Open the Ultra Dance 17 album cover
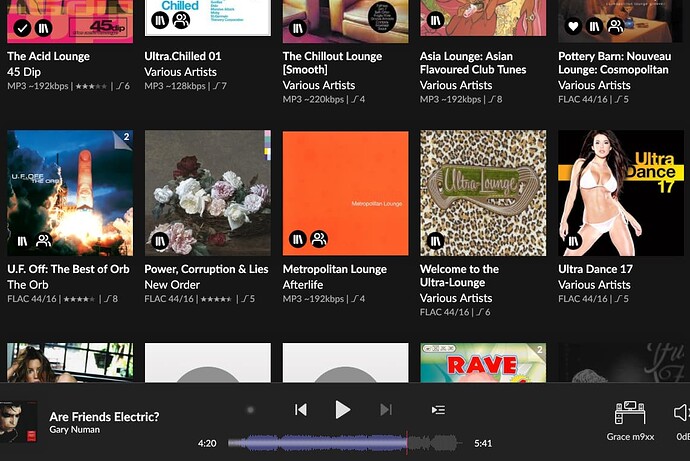690x461 pixels. pos(621,193)
